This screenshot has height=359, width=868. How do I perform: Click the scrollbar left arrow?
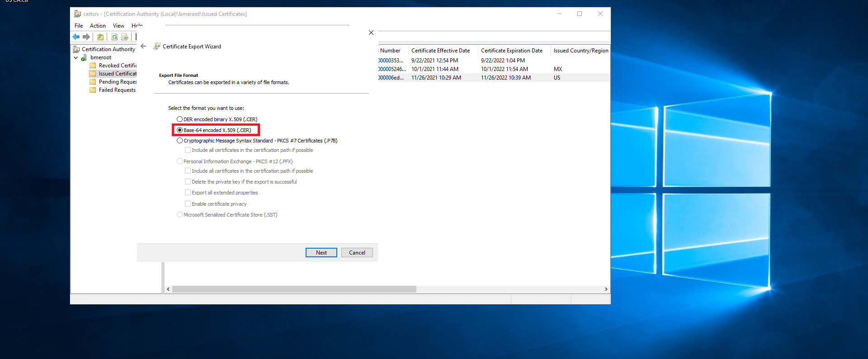click(168, 289)
